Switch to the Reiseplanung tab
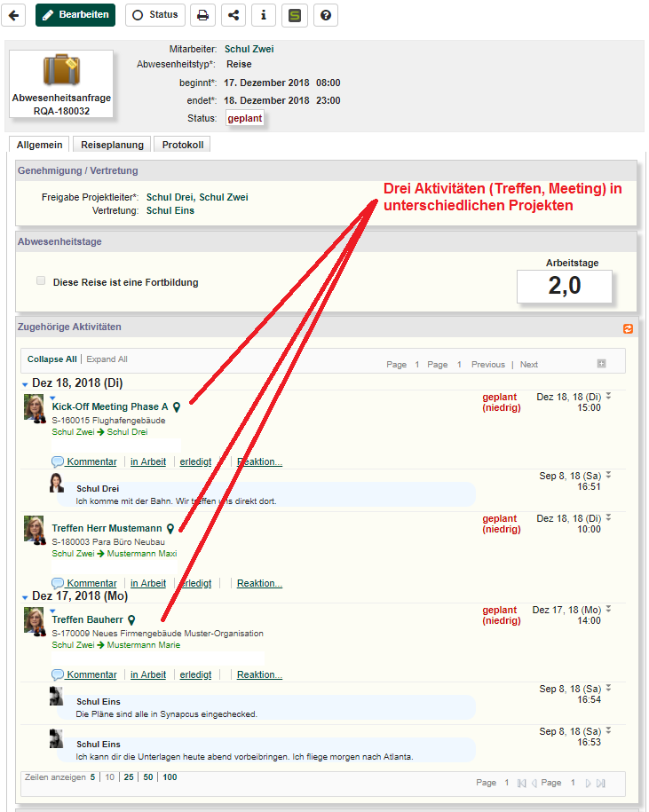 112,145
